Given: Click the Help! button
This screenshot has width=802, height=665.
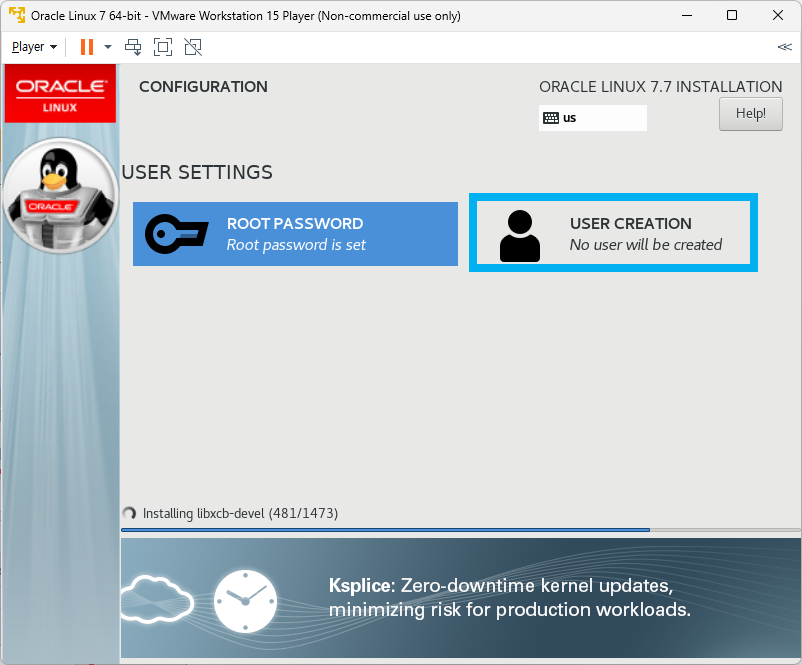Looking at the screenshot, I should pyautogui.click(x=750, y=114).
